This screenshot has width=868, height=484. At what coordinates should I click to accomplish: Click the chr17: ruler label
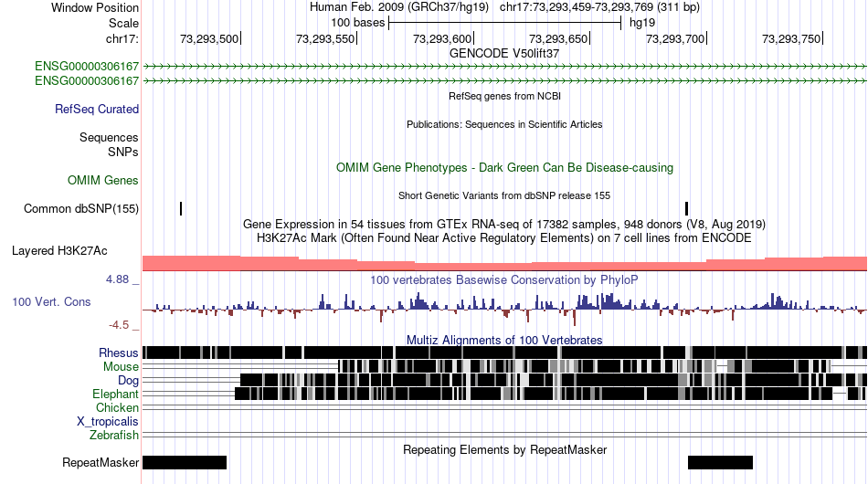point(122,38)
